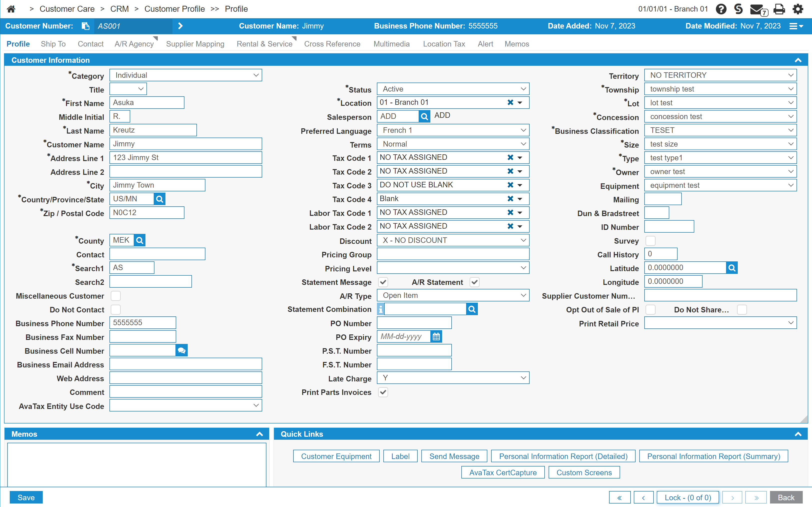Clear Tax Code 2 with X icon
Viewport: 812px width, 507px height.
click(x=510, y=171)
